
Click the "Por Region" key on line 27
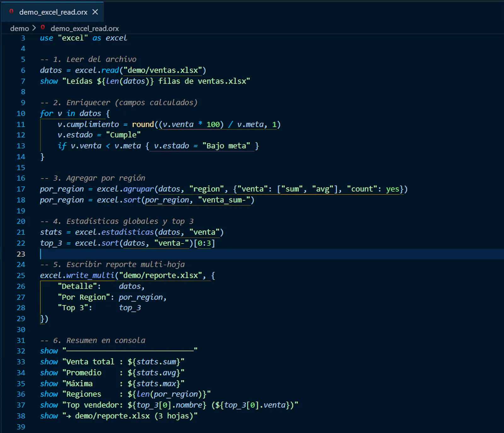click(x=84, y=297)
